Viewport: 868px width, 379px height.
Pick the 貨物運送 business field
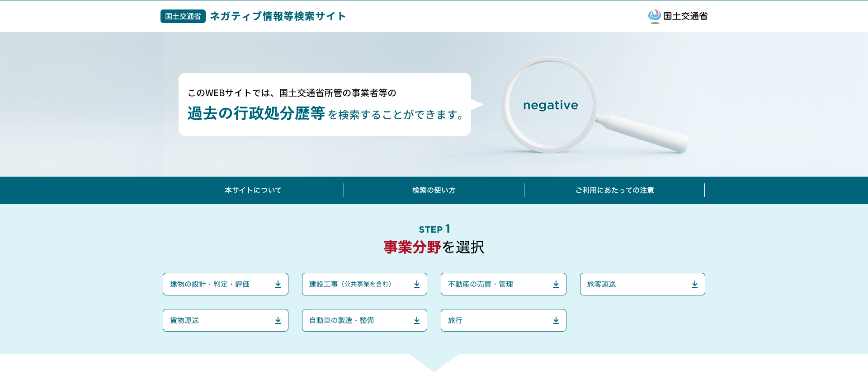point(185,320)
